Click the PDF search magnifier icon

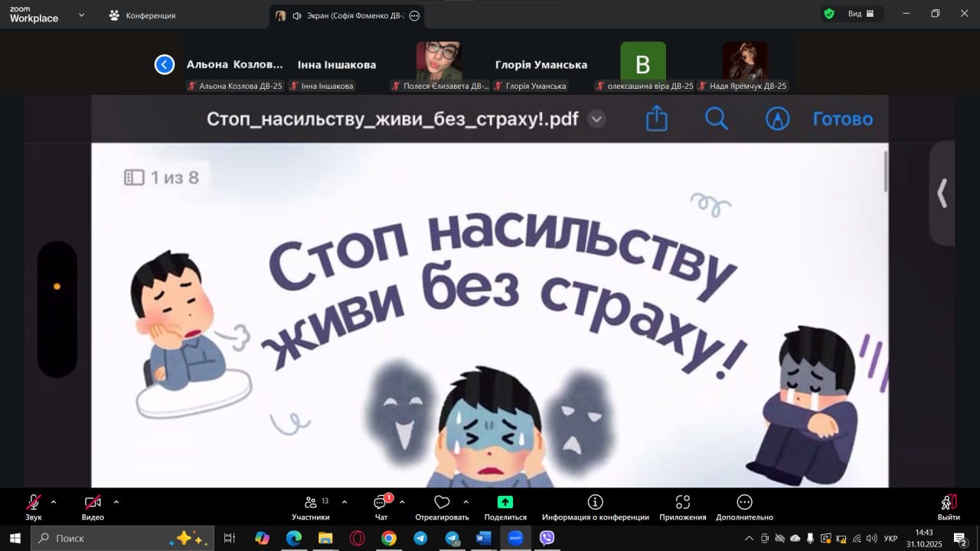point(717,119)
